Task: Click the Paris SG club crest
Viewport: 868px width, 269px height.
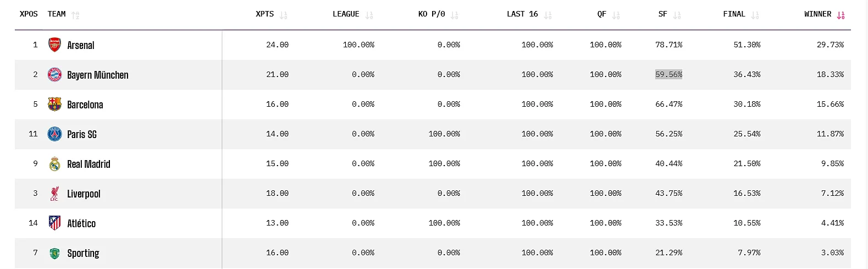Action: click(54, 134)
